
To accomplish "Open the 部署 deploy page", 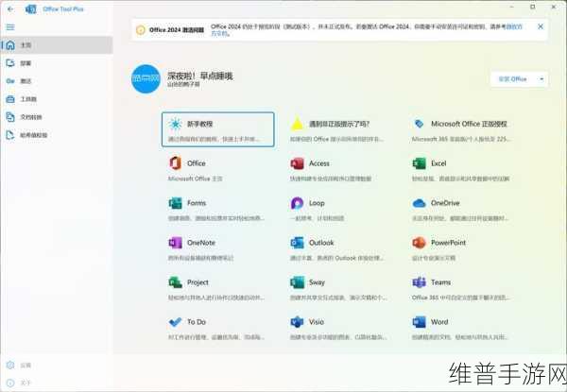I will [57, 63].
